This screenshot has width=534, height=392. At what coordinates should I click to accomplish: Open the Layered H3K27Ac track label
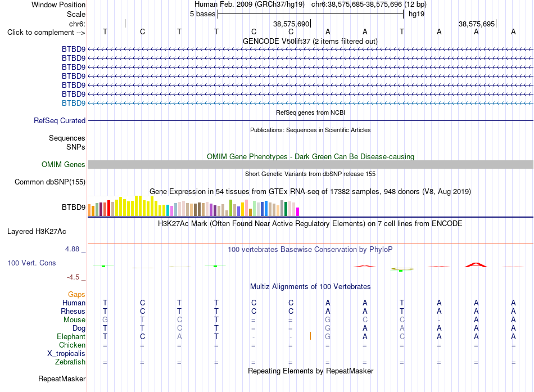tap(37, 232)
